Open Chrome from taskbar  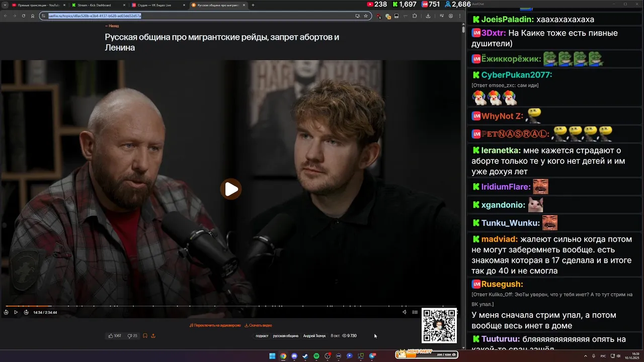click(x=283, y=356)
